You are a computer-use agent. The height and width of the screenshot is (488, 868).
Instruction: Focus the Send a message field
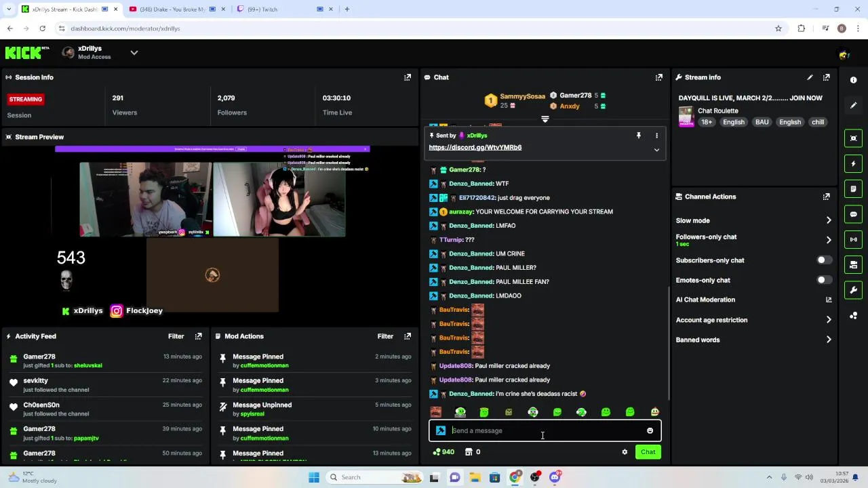click(x=545, y=430)
